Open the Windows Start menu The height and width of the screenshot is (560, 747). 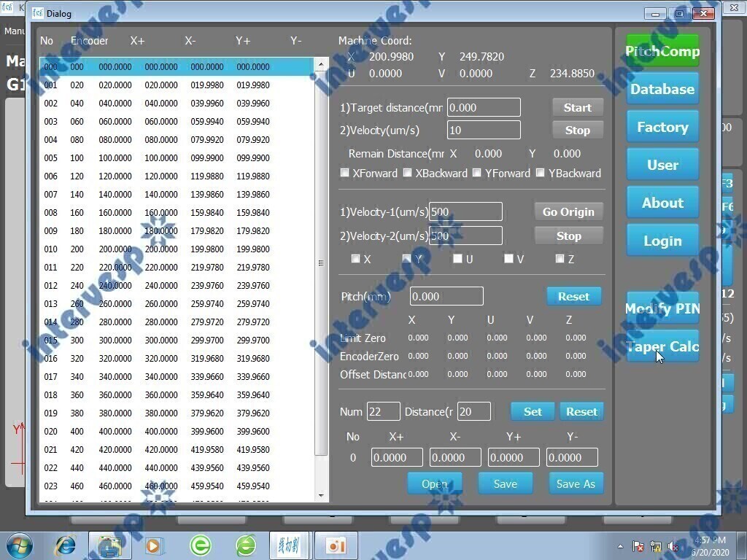(x=19, y=545)
